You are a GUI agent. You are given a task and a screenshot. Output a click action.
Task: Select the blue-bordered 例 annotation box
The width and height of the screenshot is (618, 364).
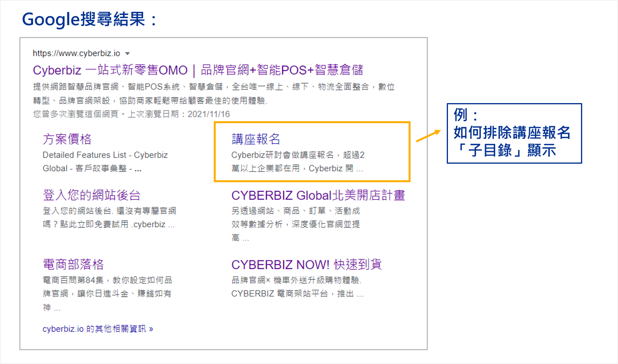click(x=514, y=133)
